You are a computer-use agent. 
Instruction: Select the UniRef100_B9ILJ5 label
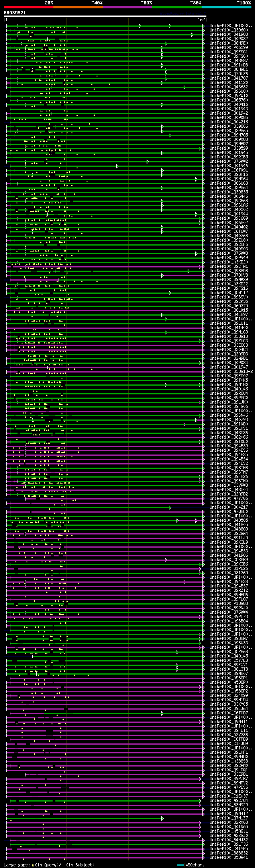click(229, 538)
